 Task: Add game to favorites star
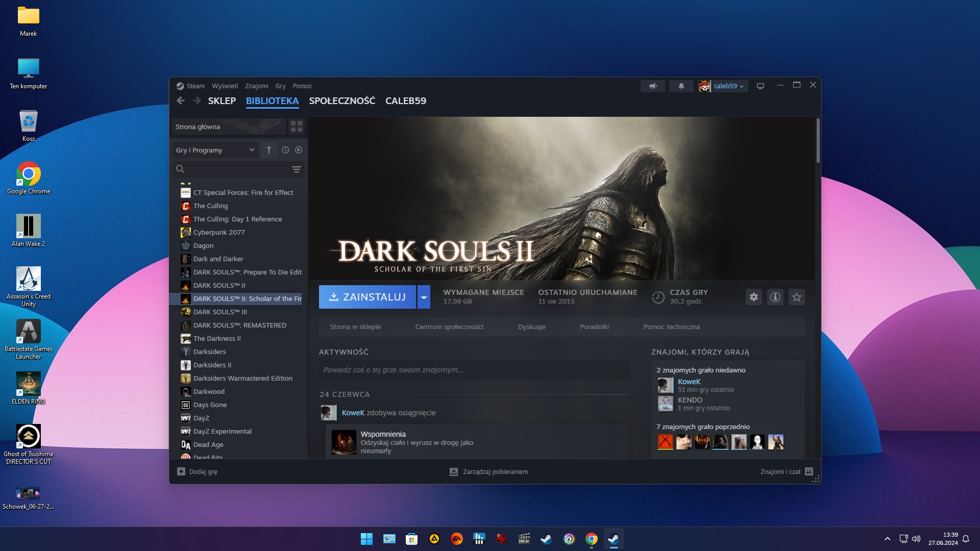point(797,297)
